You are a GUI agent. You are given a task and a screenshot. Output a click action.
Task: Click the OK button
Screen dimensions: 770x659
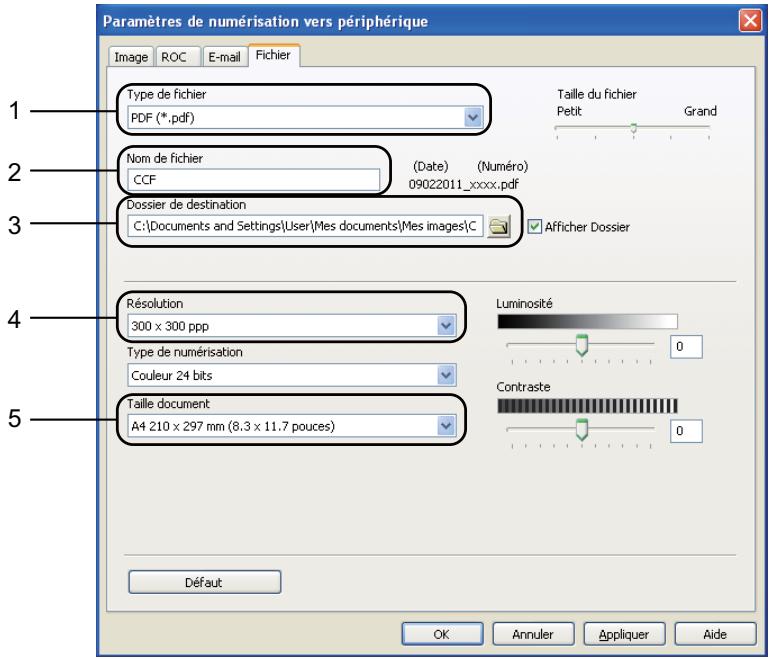click(x=441, y=634)
